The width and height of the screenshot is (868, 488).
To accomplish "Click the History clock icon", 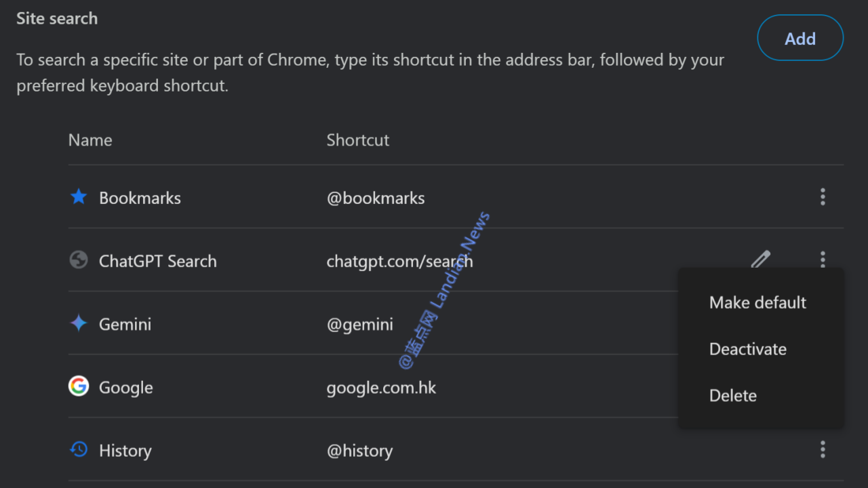I will (x=79, y=449).
